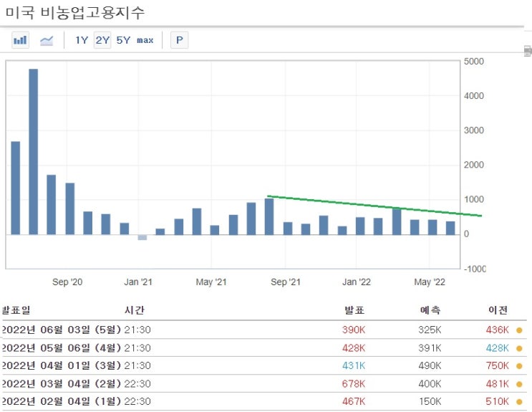The height and width of the screenshot is (412, 532).
Task: Click the 150K forecast value
Action: point(430,401)
